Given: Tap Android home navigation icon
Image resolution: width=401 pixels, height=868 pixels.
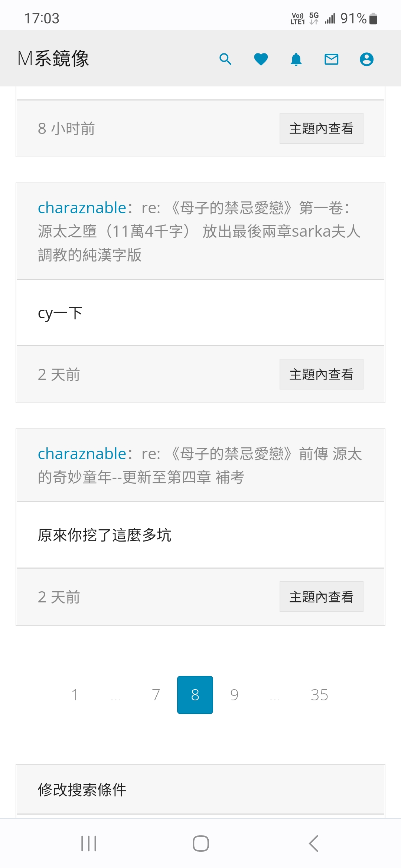Looking at the screenshot, I should pos(200,844).
